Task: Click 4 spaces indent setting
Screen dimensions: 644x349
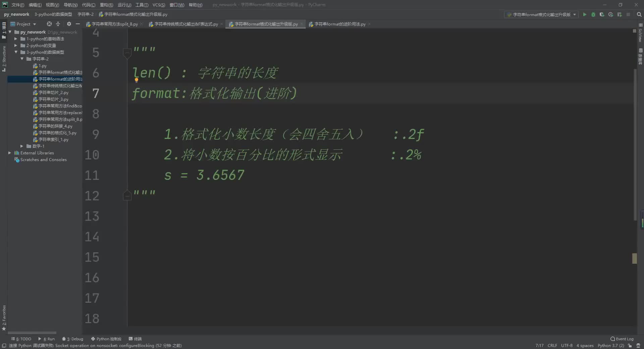Action: [x=585, y=346]
